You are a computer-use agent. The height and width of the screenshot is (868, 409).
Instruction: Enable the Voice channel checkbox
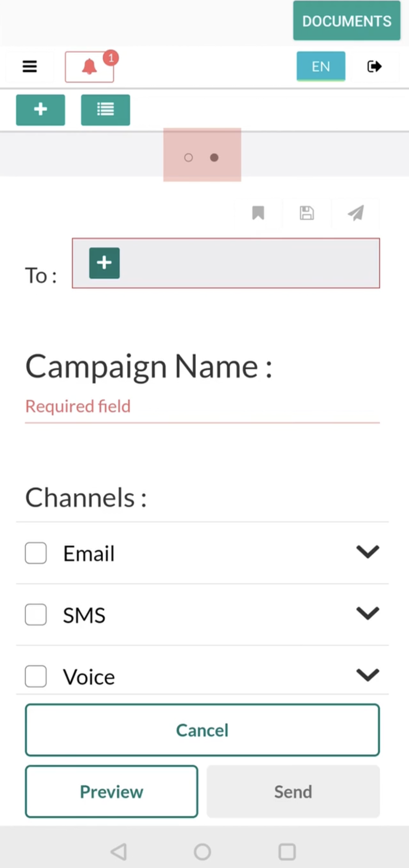[x=36, y=676]
